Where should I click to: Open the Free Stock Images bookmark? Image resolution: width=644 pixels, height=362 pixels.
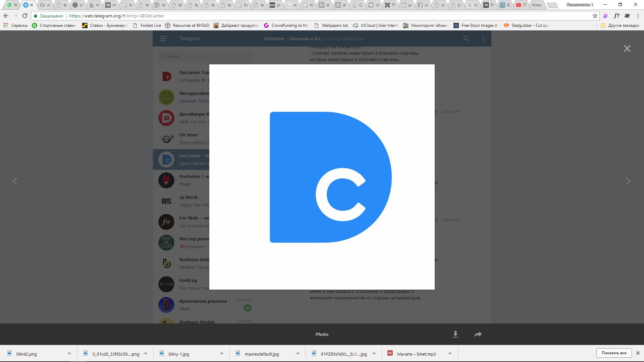(476, 25)
